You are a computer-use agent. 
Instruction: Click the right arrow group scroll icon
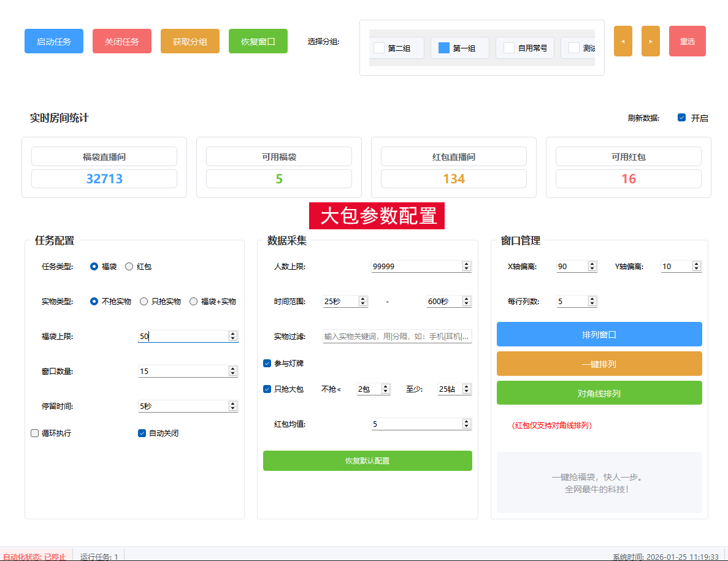[651, 41]
